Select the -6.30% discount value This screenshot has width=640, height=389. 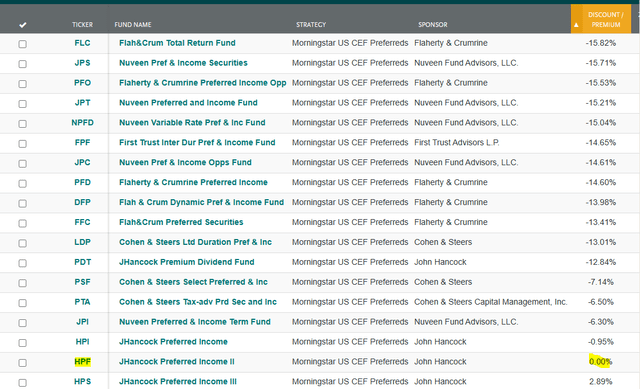600,322
